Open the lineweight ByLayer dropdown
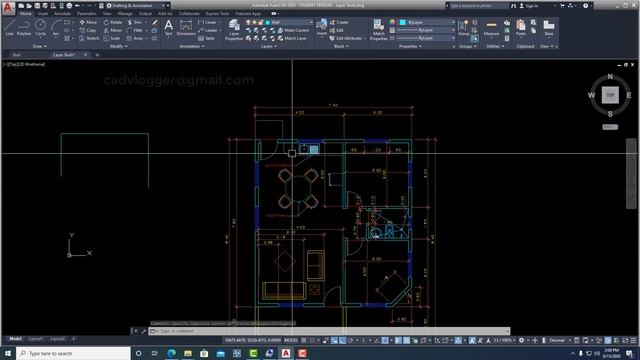 click(426, 30)
